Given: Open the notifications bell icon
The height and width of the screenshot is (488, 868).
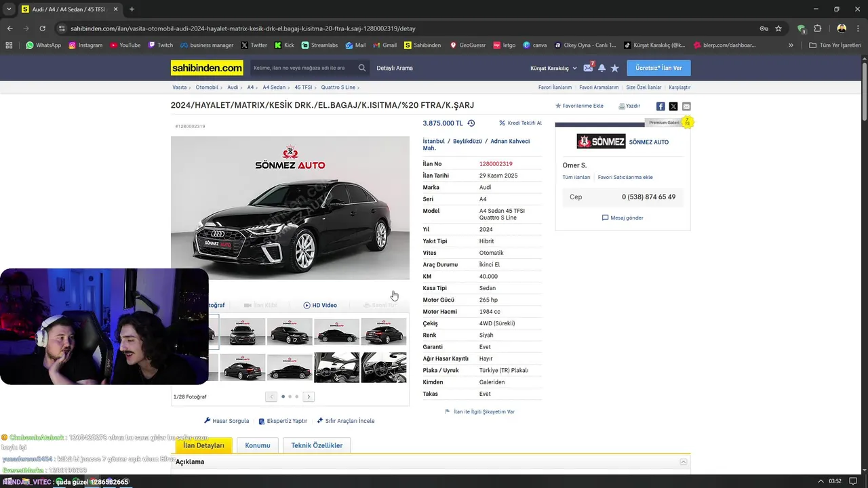Looking at the screenshot, I should tap(601, 68).
